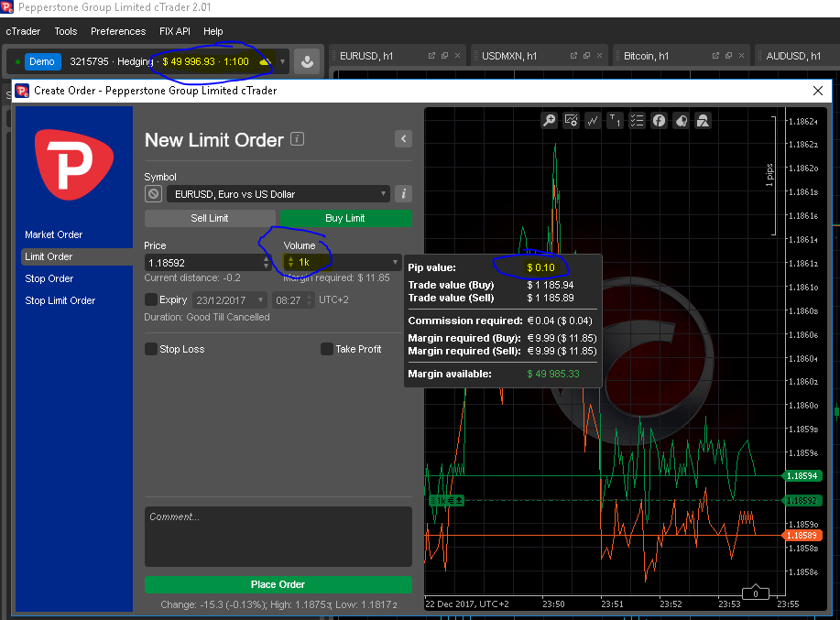
Task: Click info icon beside New Limit Order title
Action: point(298,138)
